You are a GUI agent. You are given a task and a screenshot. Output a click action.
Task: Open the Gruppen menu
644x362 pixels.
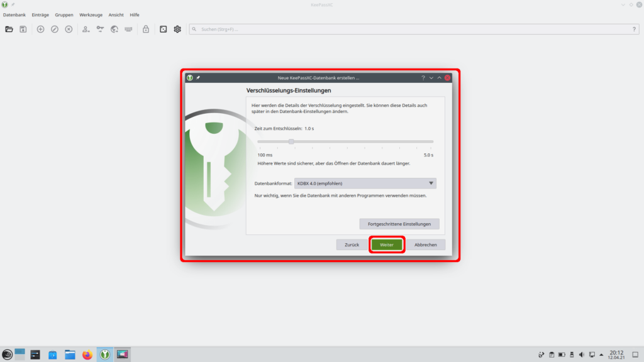pyautogui.click(x=64, y=15)
